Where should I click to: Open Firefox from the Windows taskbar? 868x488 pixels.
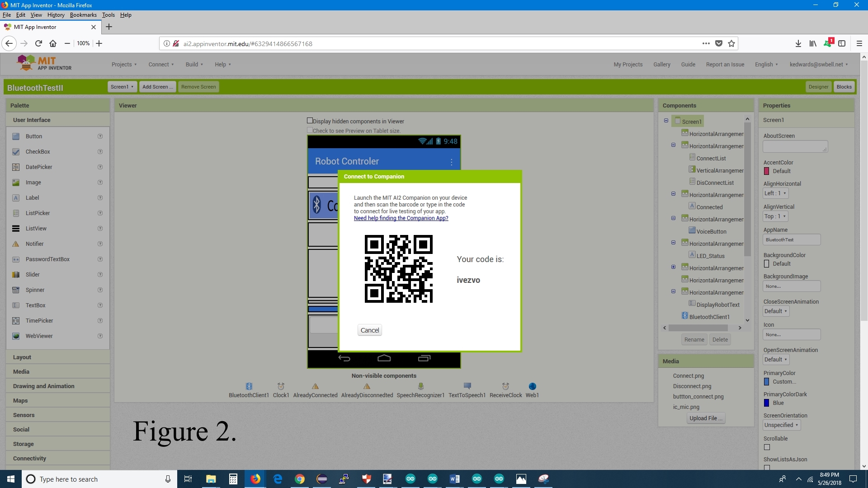coord(255,479)
